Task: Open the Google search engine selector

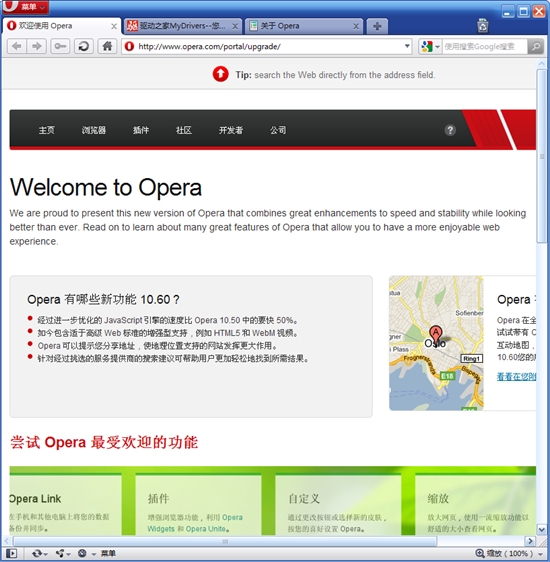Action: tap(430, 47)
